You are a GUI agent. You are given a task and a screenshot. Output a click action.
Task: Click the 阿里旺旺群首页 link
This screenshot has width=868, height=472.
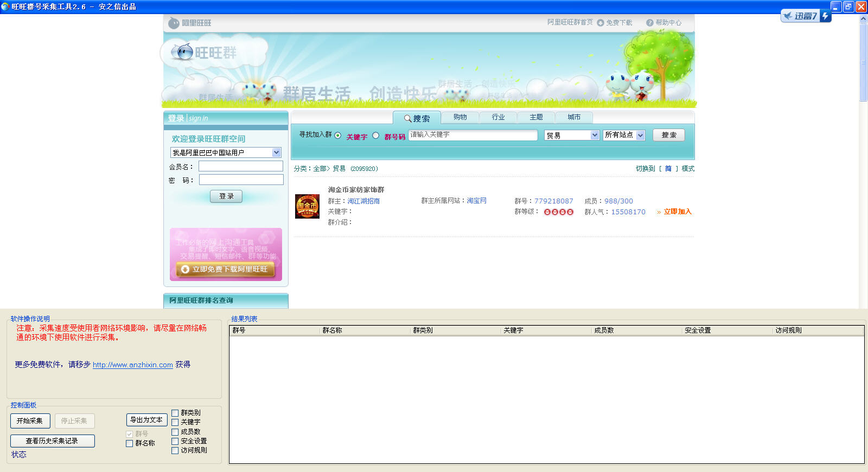click(x=570, y=22)
